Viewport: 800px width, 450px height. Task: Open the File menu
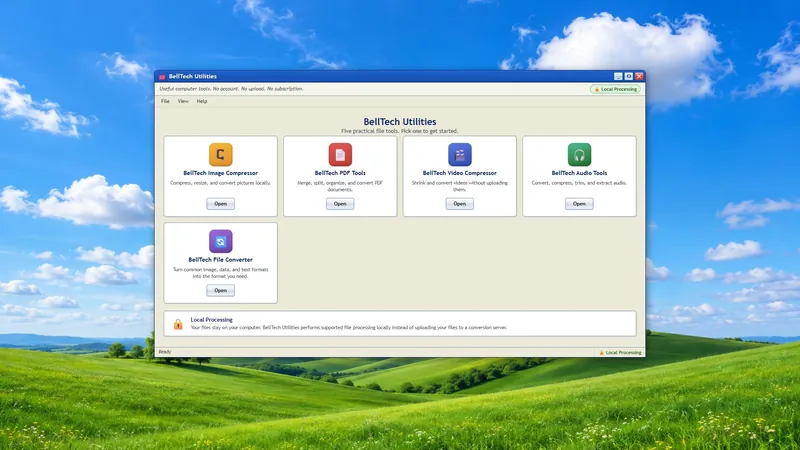tap(165, 101)
